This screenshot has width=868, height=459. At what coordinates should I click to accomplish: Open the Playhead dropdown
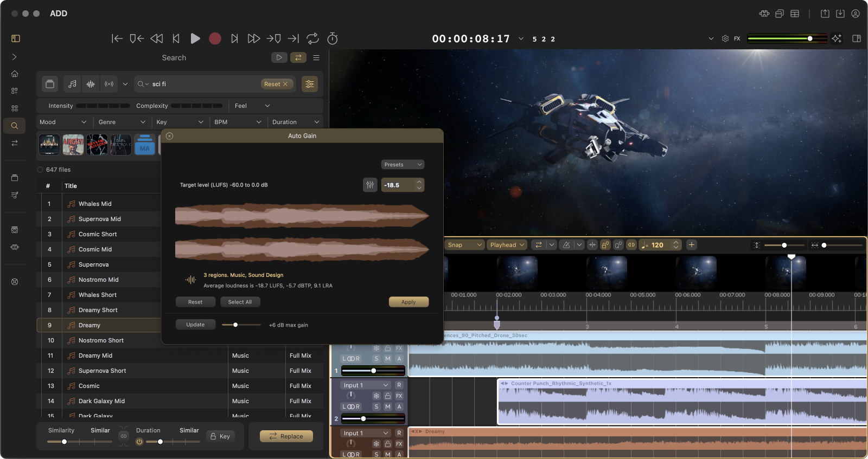507,245
